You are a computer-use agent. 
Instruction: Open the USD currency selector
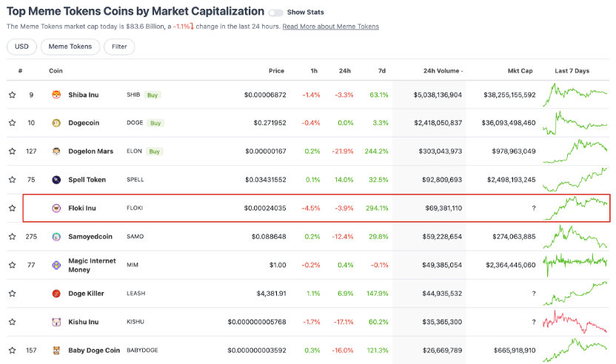click(x=21, y=47)
